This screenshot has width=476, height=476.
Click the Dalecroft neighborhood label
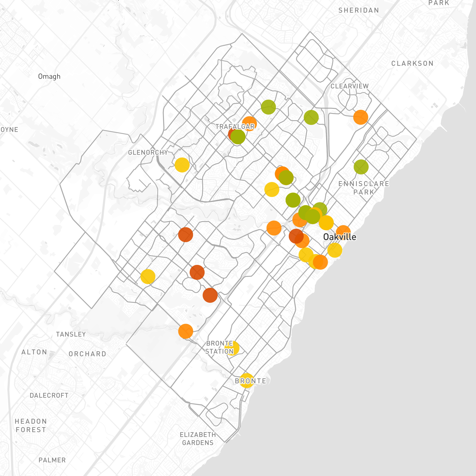tap(49, 395)
